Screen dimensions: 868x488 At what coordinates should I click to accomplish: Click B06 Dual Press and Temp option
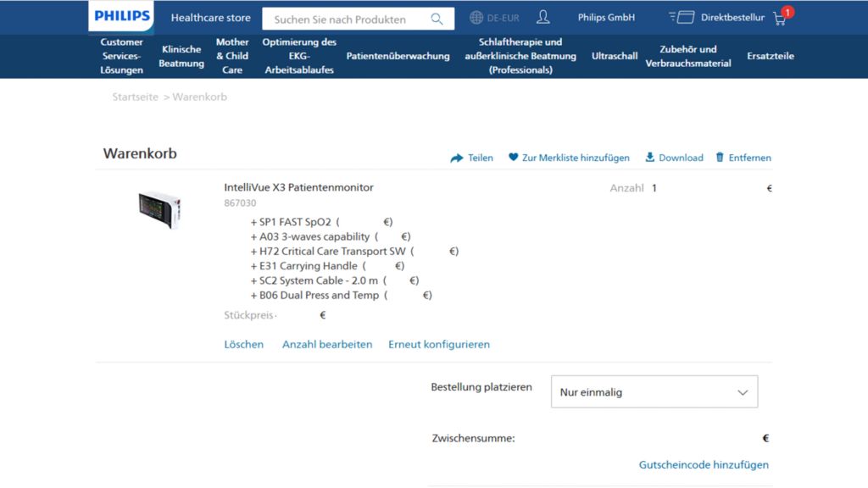[341, 295]
